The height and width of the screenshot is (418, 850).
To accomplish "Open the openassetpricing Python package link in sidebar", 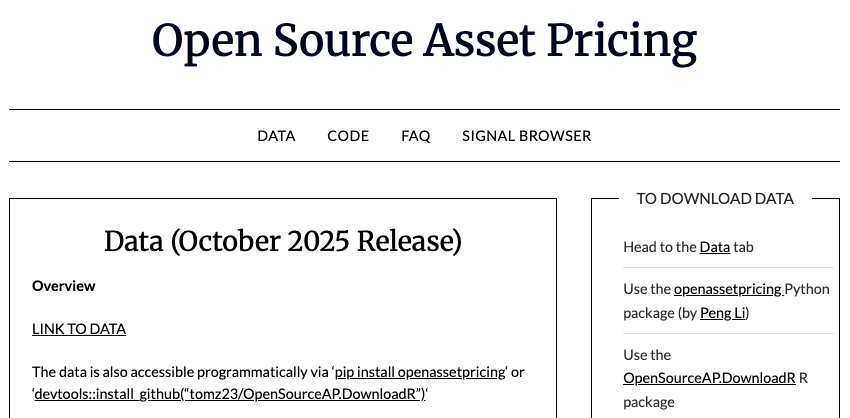I will point(729,289).
